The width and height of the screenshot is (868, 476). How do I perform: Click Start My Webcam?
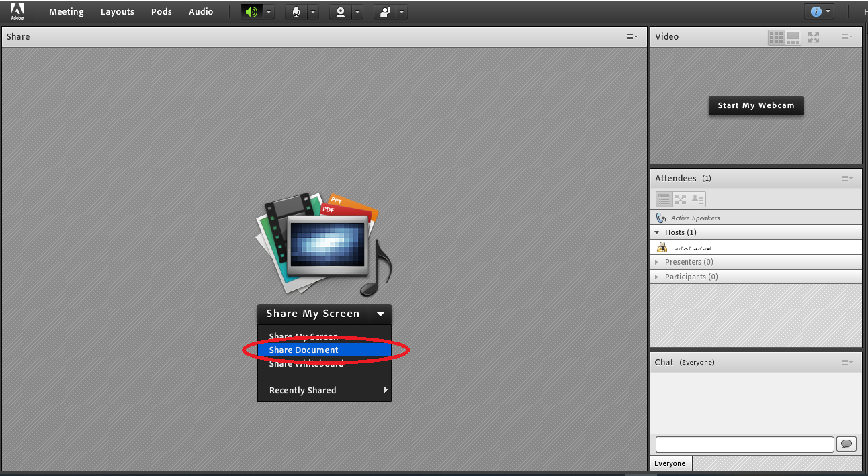755,105
